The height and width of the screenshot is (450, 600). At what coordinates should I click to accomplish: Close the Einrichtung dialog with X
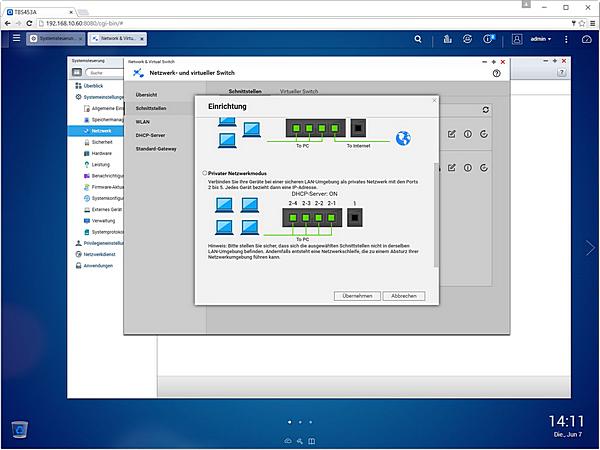click(x=434, y=101)
